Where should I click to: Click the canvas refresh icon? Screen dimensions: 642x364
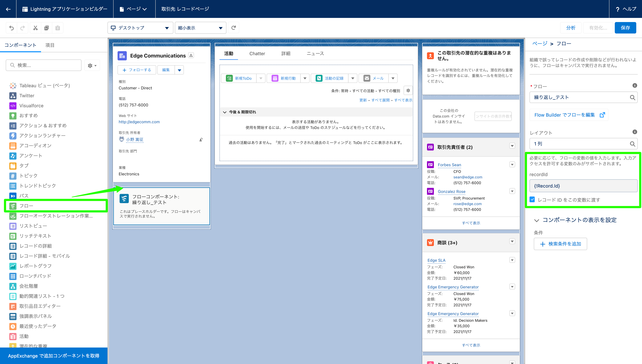234,28
